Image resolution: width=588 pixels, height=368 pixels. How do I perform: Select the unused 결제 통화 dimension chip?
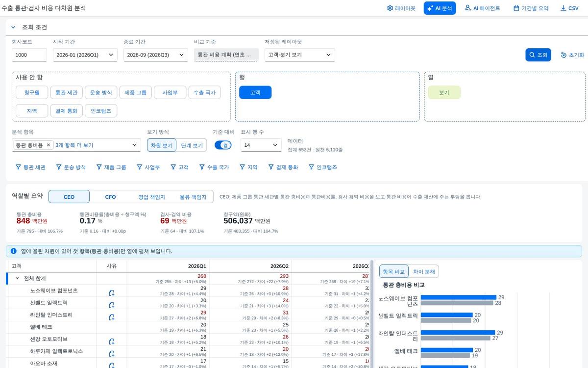67,111
